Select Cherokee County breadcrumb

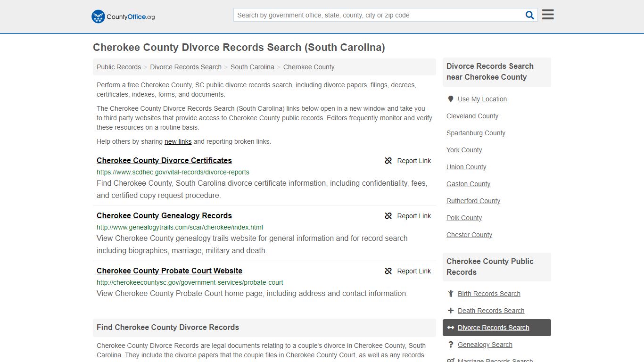click(x=309, y=67)
